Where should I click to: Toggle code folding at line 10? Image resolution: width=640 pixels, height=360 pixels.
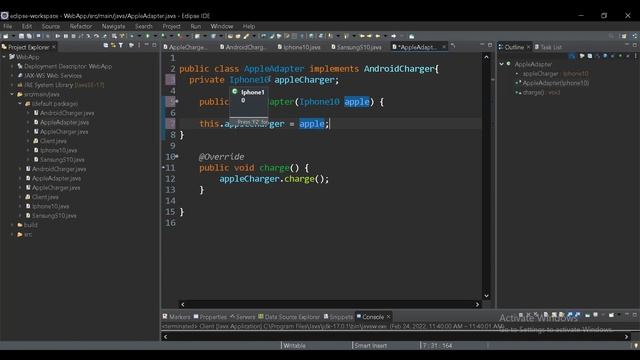177,156
